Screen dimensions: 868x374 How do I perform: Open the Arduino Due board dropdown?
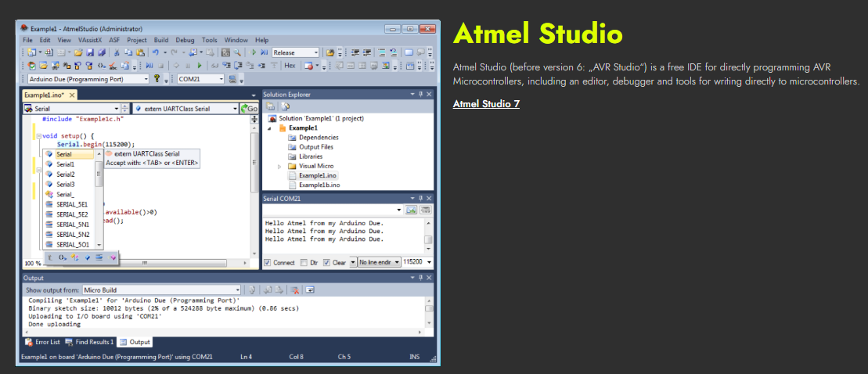(146, 79)
